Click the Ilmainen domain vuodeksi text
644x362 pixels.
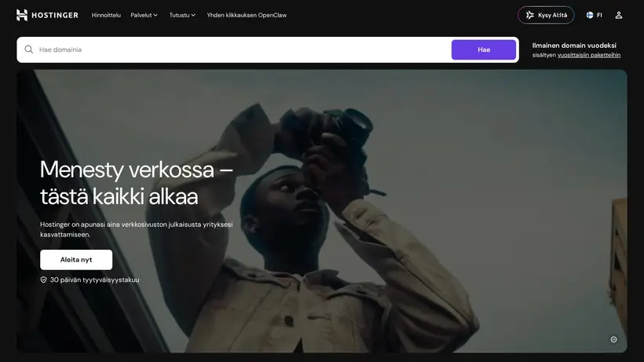[574, 46]
